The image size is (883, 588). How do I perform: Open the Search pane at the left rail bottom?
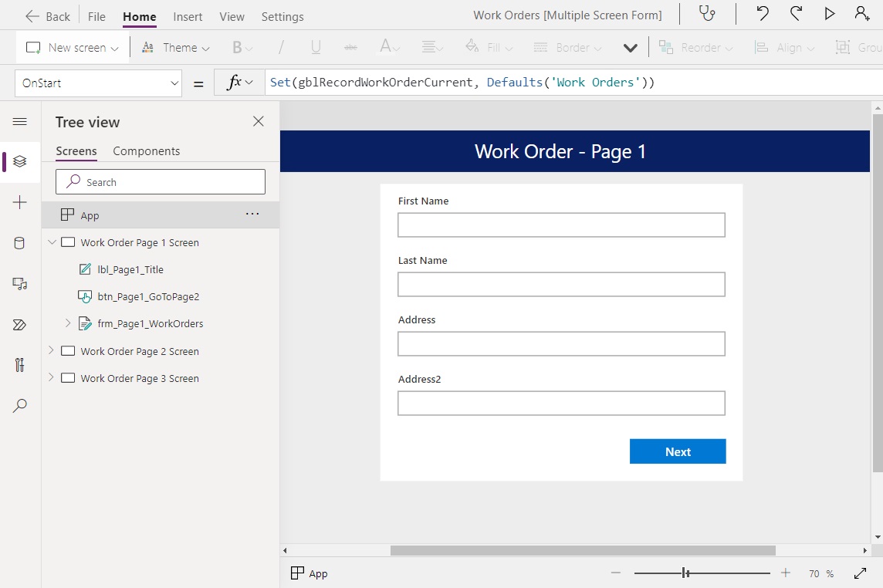(x=19, y=406)
